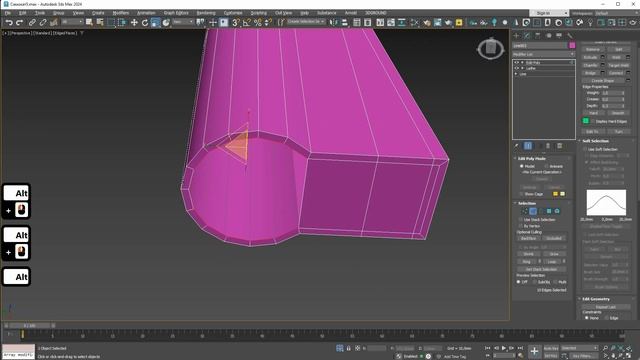Open the reference coordinate system View dropdown
640x360 pixels.
(x=182, y=22)
